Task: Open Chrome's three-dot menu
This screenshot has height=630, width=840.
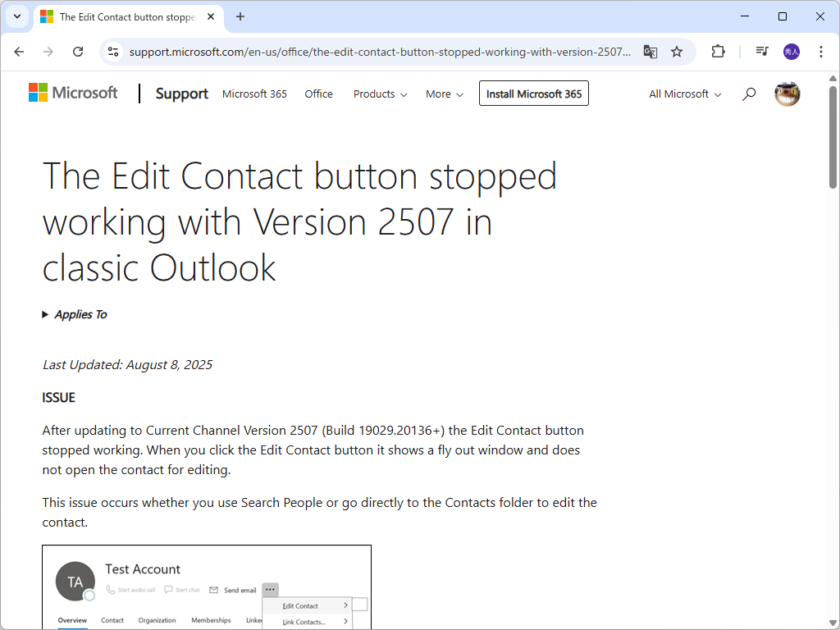Action: (x=821, y=52)
